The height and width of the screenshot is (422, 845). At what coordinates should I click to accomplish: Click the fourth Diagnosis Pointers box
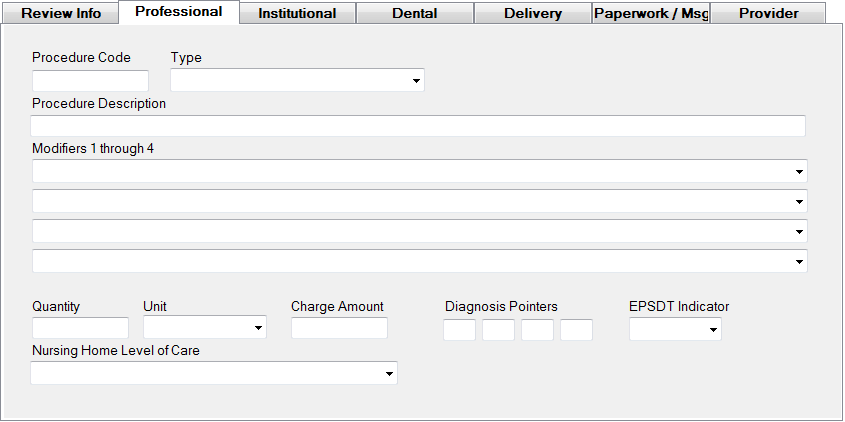pyautogui.click(x=576, y=329)
